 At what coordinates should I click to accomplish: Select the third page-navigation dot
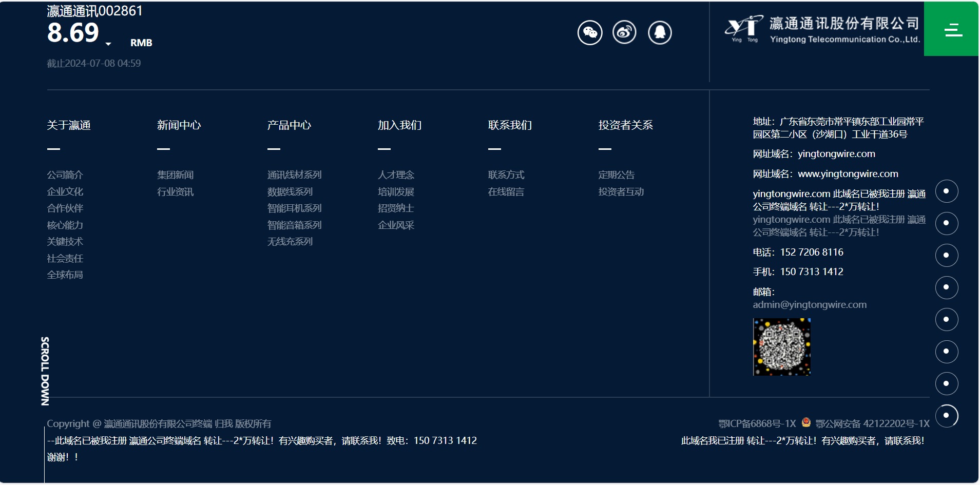click(947, 256)
